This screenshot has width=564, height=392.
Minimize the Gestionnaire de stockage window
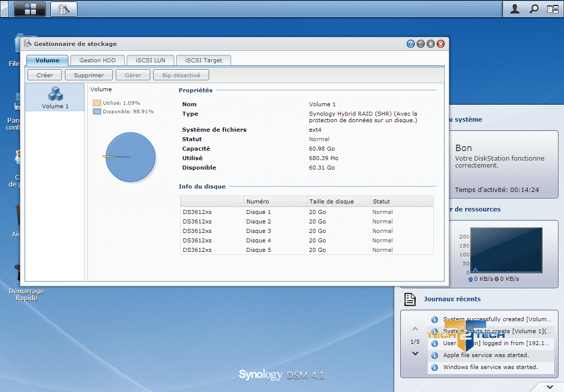click(x=420, y=44)
